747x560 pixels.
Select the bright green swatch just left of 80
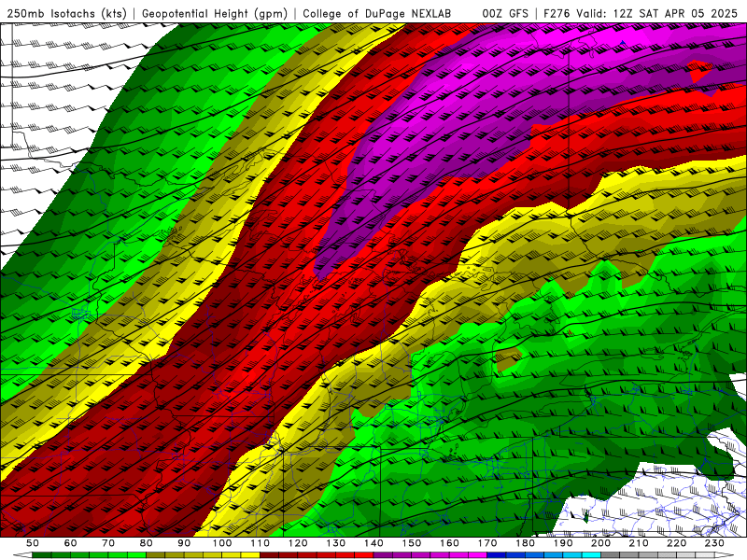tap(136, 554)
